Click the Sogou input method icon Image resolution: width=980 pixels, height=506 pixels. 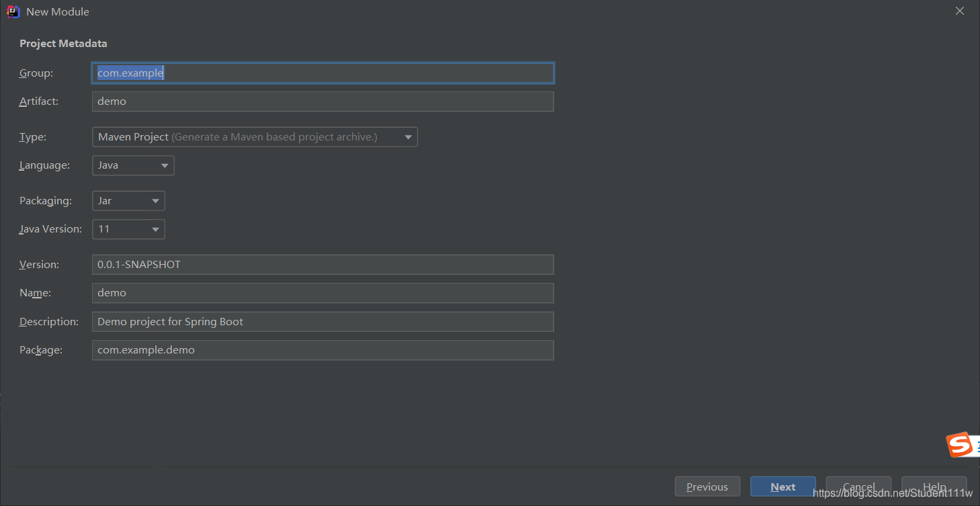pos(959,445)
